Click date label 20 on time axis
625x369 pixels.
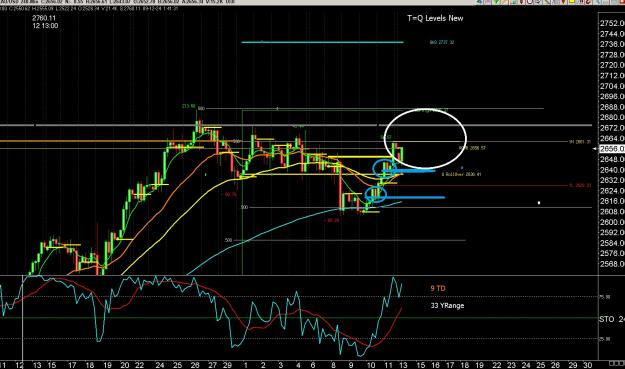pos(125,365)
